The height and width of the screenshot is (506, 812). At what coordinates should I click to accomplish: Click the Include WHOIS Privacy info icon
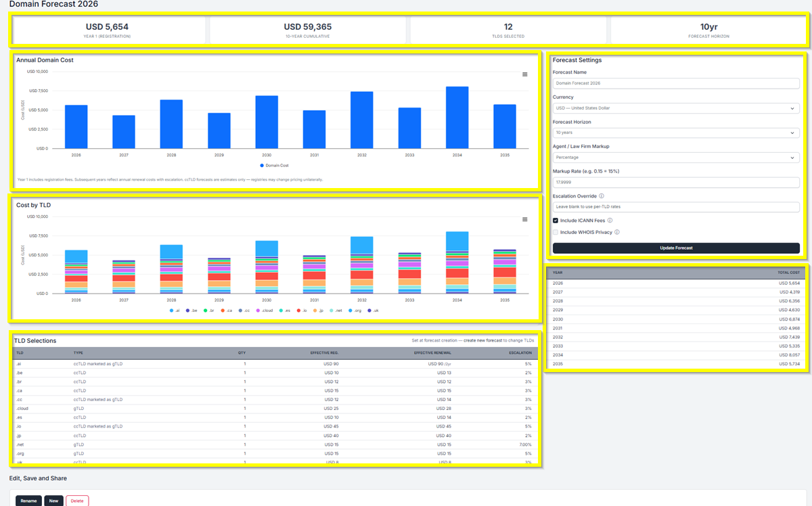click(x=617, y=232)
